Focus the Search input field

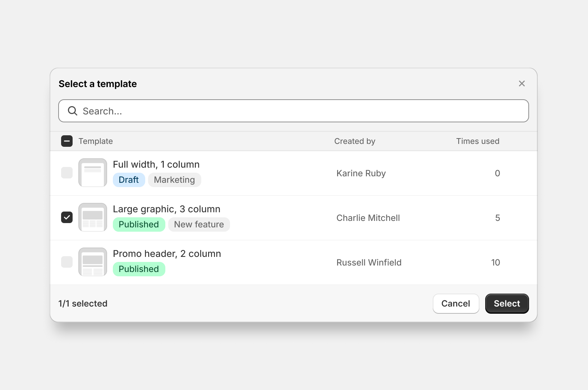302,111
